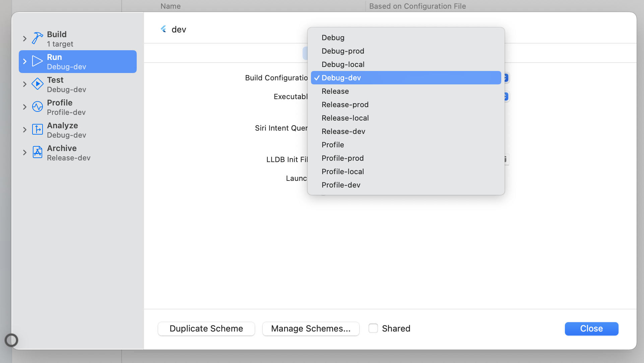Click the circular indicator at bottom-left
Image resolution: width=644 pixels, height=363 pixels.
click(11, 340)
